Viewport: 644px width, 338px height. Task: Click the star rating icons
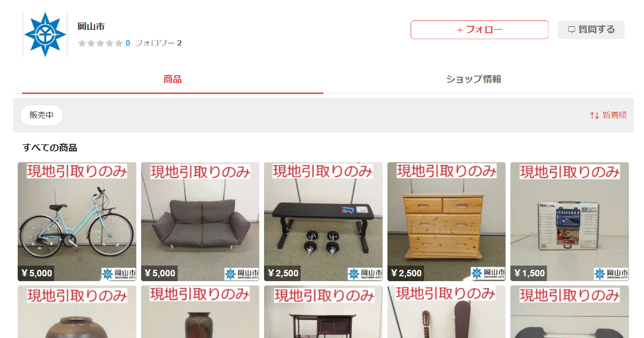(100, 43)
